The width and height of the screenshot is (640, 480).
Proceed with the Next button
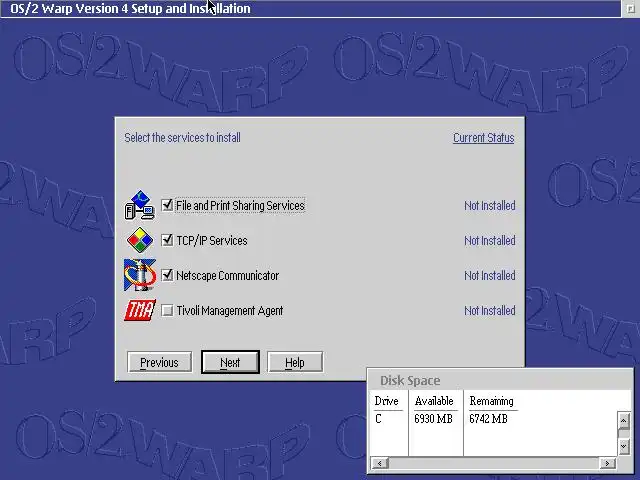[x=230, y=362]
